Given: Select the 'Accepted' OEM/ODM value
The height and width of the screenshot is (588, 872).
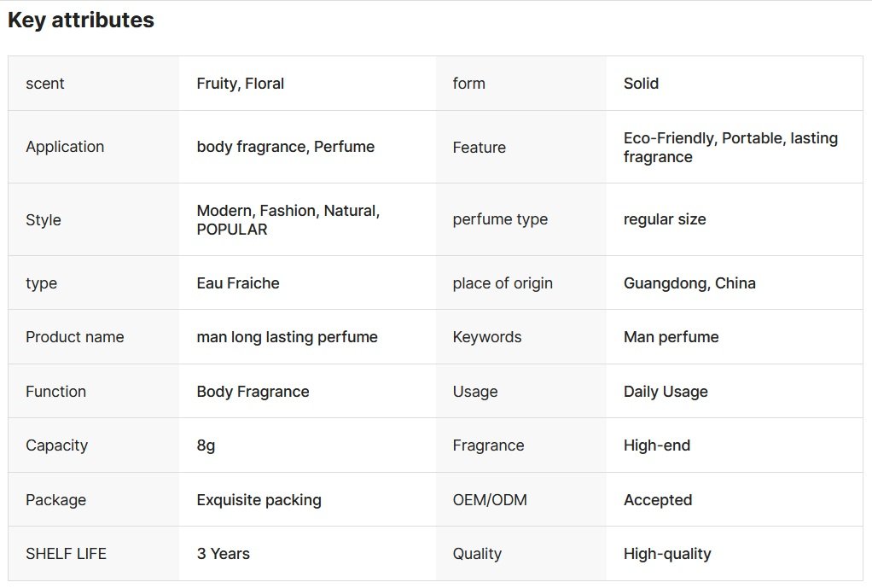Looking at the screenshot, I should pyautogui.click(x=658, y=500).
